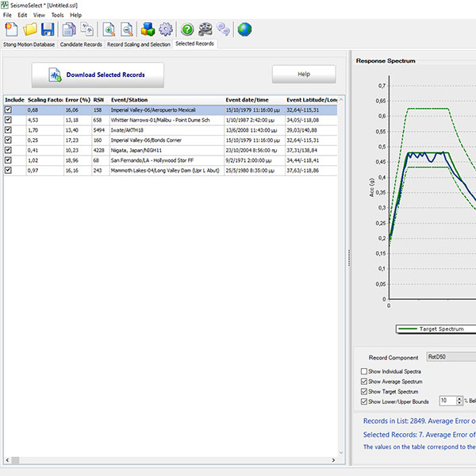Sort by Event/Station column header
The image size is (476, 476).
[167, 100]
